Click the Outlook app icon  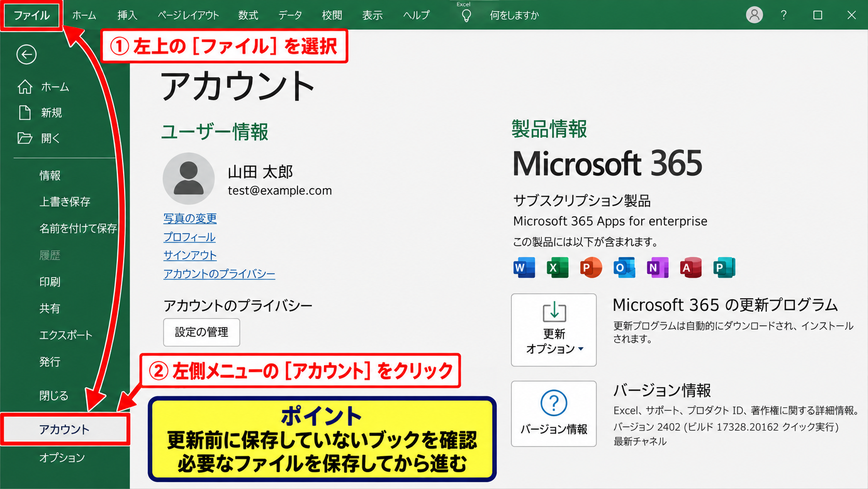click(x=624, y=268)
